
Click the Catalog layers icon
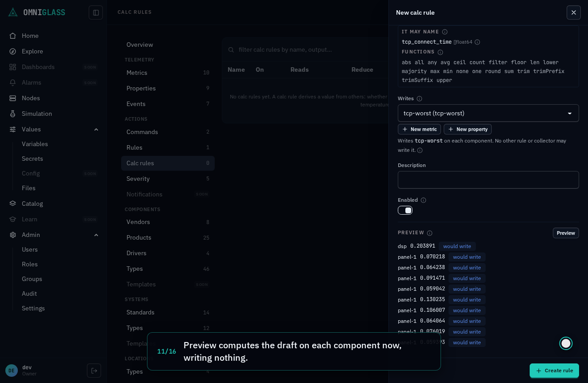(13, 204)
